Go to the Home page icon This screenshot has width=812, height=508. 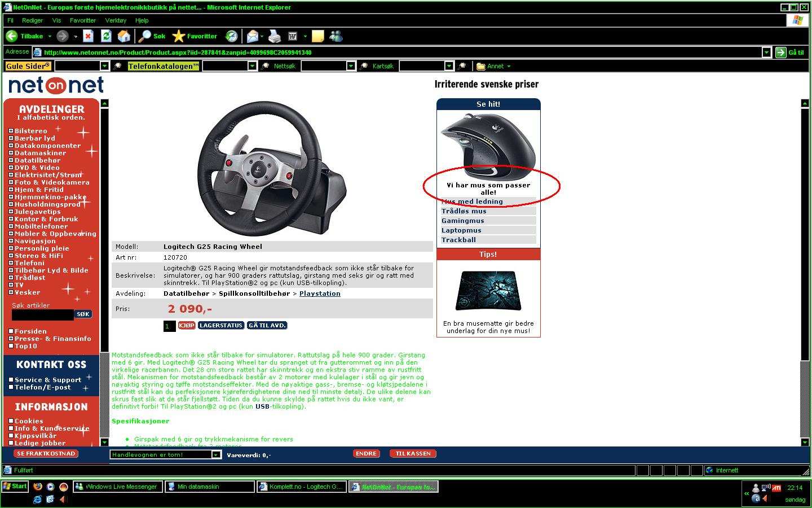coord(124,36)
